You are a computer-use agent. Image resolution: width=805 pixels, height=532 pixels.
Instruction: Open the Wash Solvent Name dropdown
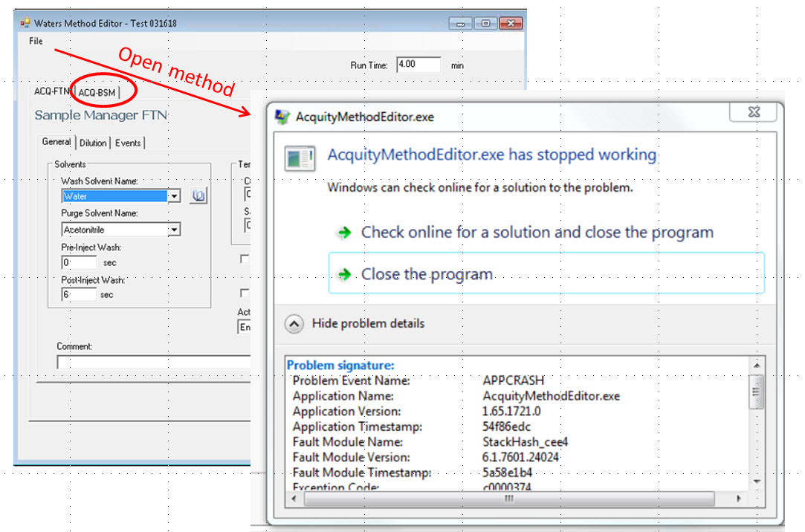tap(174, 197)
